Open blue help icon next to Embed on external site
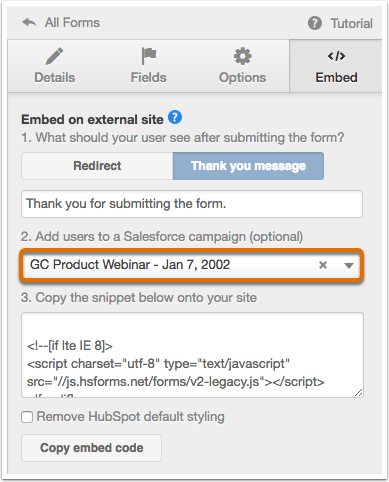389x482 pixels. (175, 117)
